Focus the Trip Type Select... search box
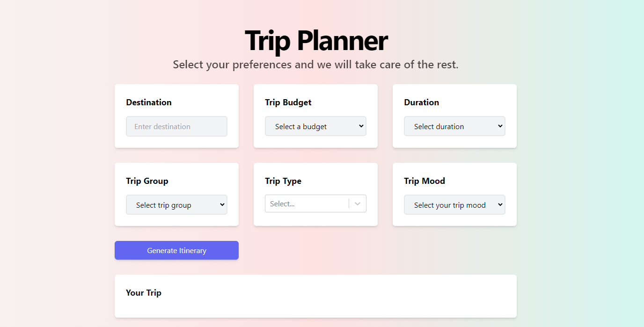The height and width of the screenshot is (327, 644). point(307,204)
